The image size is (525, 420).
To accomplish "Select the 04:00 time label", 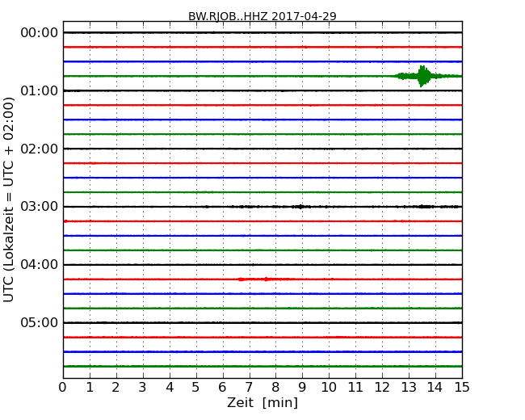I will point(40,265).
